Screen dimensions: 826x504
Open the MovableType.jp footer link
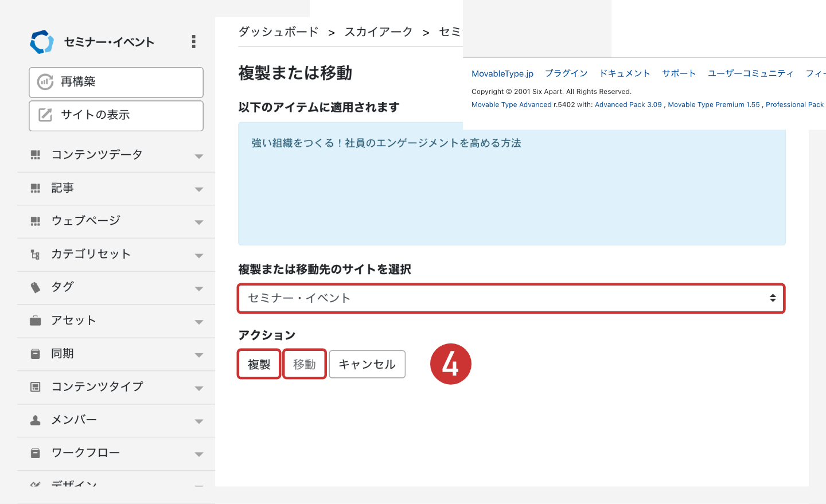pos(502,73)
